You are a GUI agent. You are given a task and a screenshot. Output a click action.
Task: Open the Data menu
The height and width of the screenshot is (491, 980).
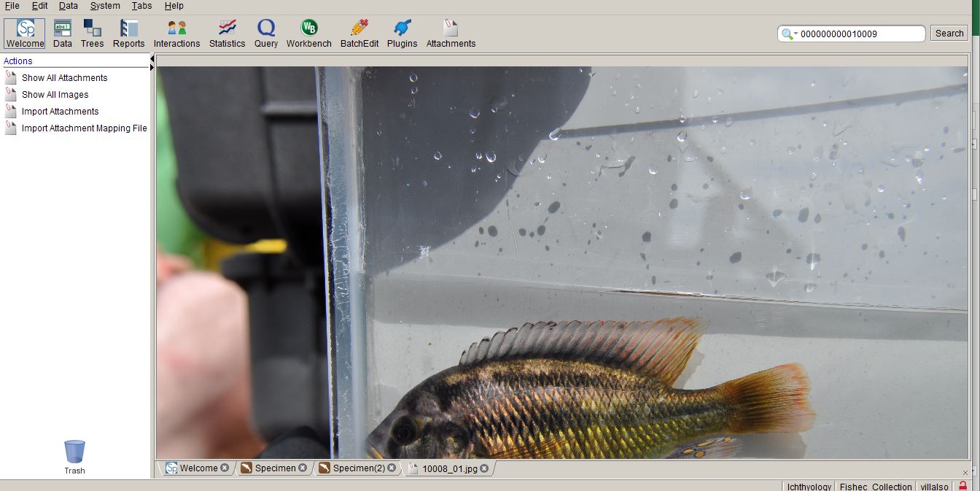(x=69, y=6)
